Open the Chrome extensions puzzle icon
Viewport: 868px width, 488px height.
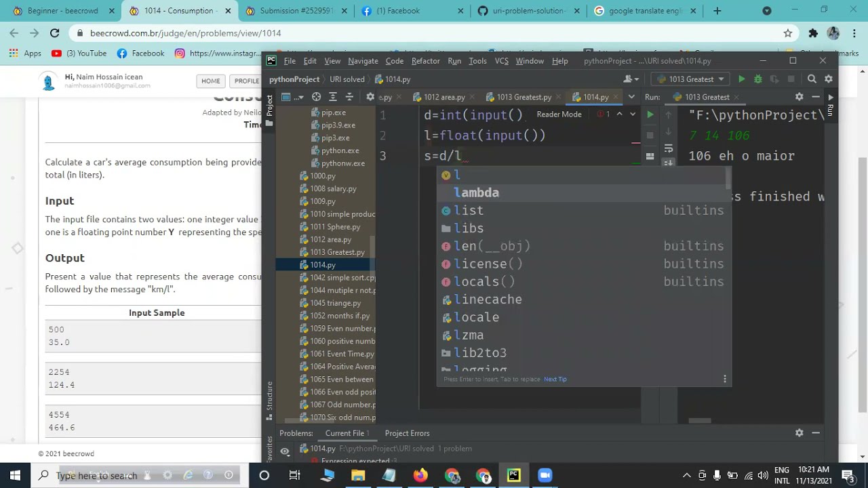coord(813,33)
